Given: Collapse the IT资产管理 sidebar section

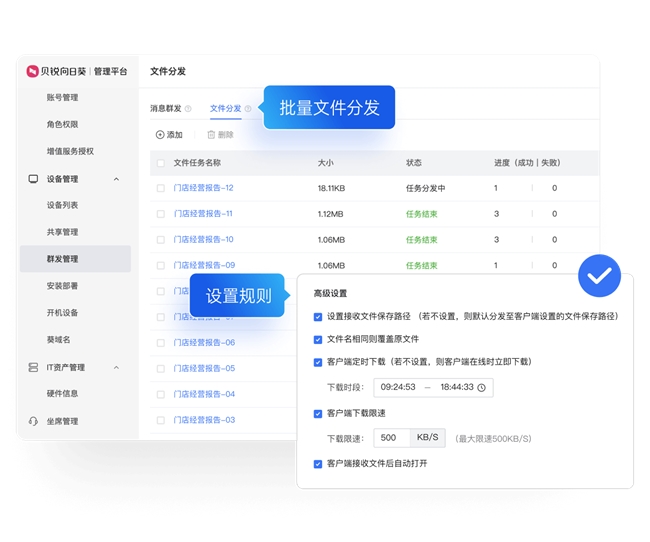Looking at the screenshot, I should (x=116, y=367).
